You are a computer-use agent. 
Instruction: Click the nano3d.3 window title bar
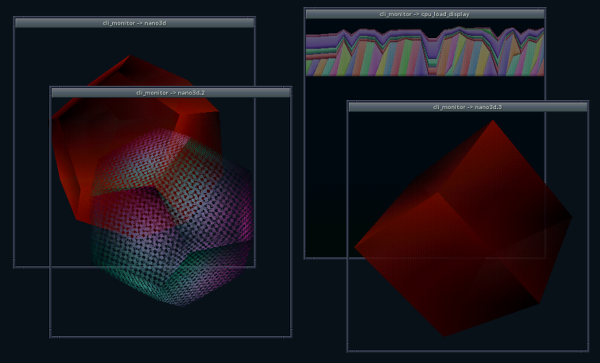click(x=468, y=107)
